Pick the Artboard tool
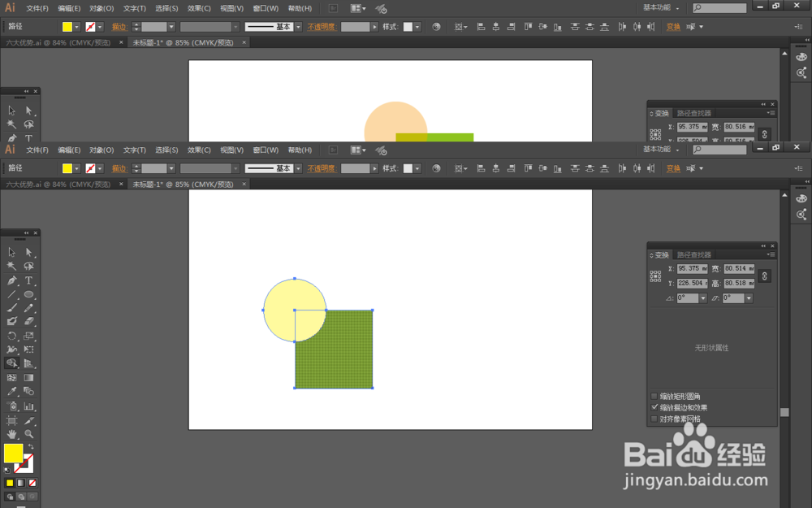This screenshot has height=508, width=812. pyautogui.click(x=11, y=420)
